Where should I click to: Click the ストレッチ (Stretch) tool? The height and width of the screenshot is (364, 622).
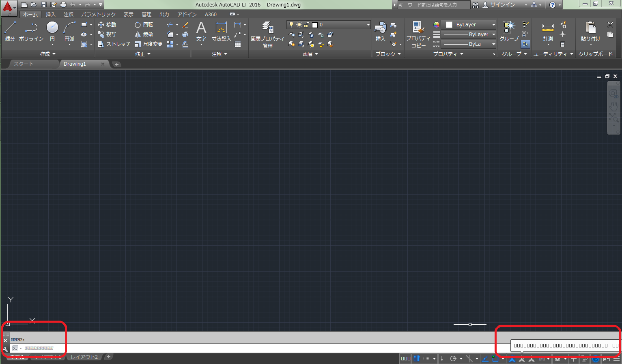click(x=114, y=44)
